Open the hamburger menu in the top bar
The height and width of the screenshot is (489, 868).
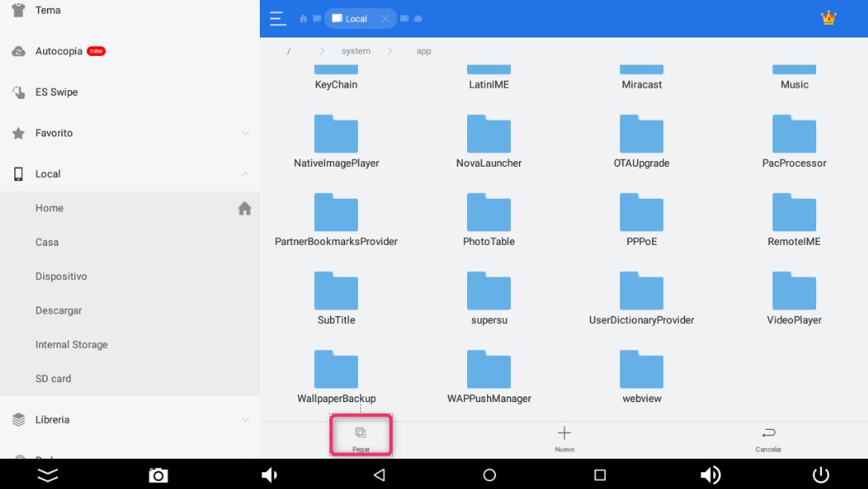pos(277,18)
